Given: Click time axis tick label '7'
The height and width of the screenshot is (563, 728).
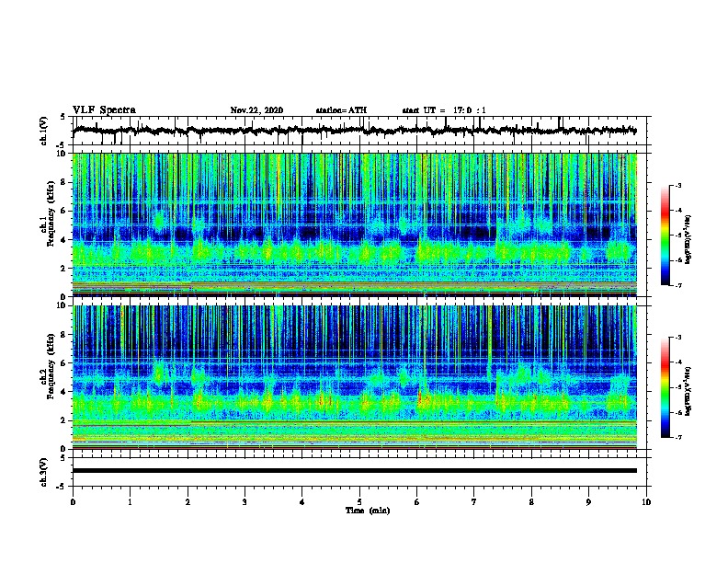Looking at the screenshot, I should tap(474, 501).
